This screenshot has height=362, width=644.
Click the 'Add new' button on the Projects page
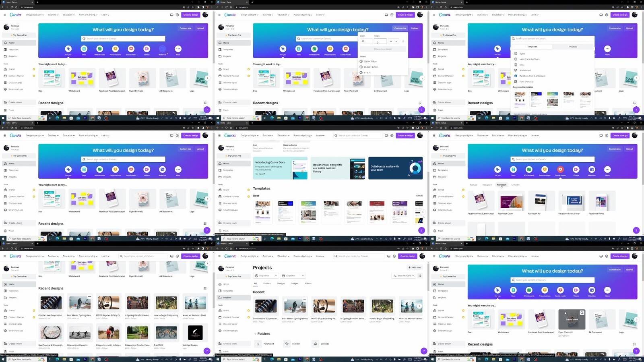point(415,267)
